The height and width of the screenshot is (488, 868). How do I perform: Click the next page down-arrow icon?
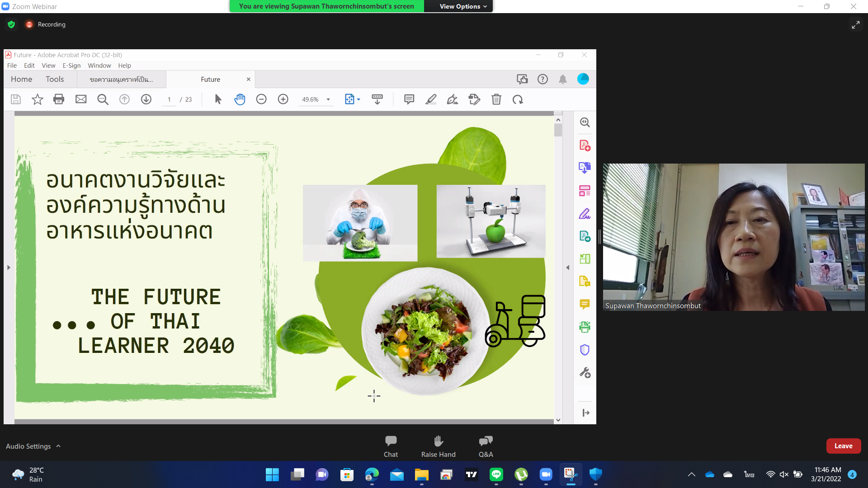(146, 99)
